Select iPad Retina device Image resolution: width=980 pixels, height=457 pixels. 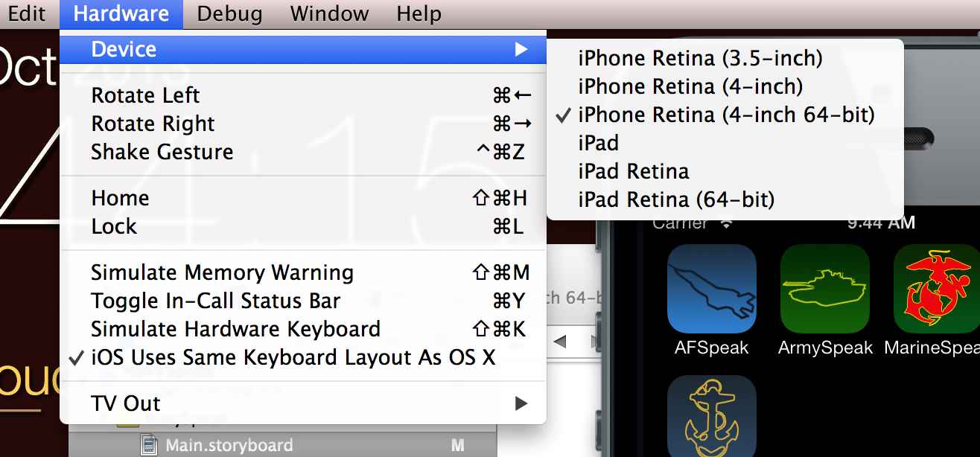tap(725, 171)
